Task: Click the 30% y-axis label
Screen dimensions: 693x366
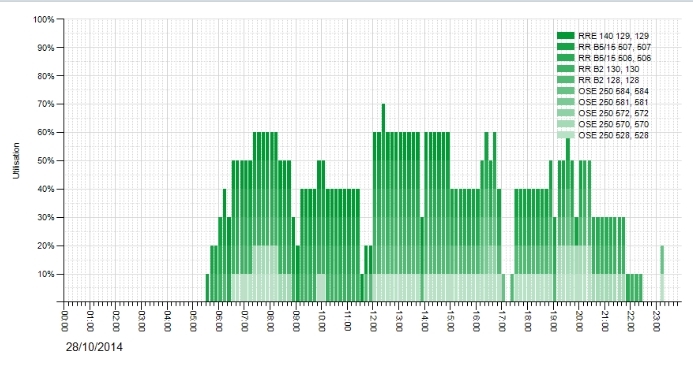Action: [x=46, y=217]
